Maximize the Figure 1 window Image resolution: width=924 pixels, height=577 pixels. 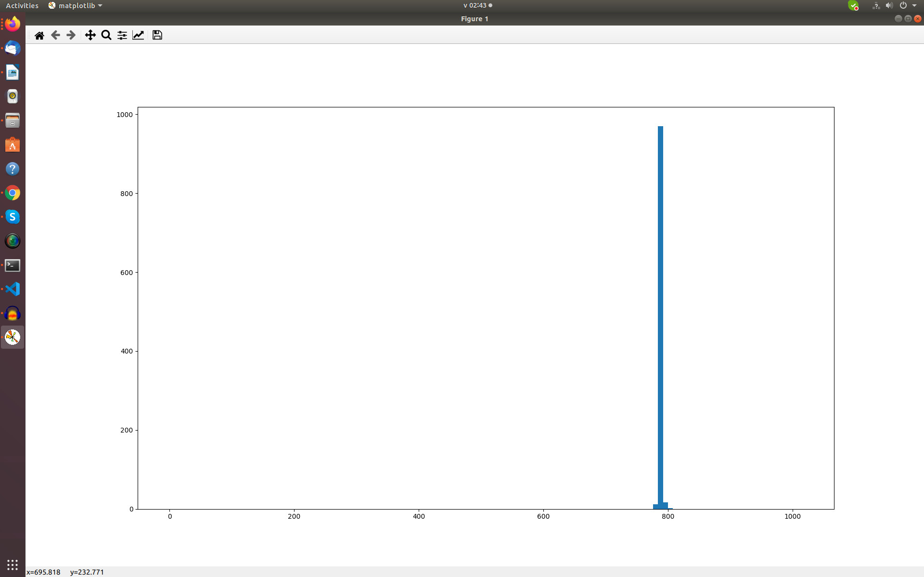click(x=908, y=19)
